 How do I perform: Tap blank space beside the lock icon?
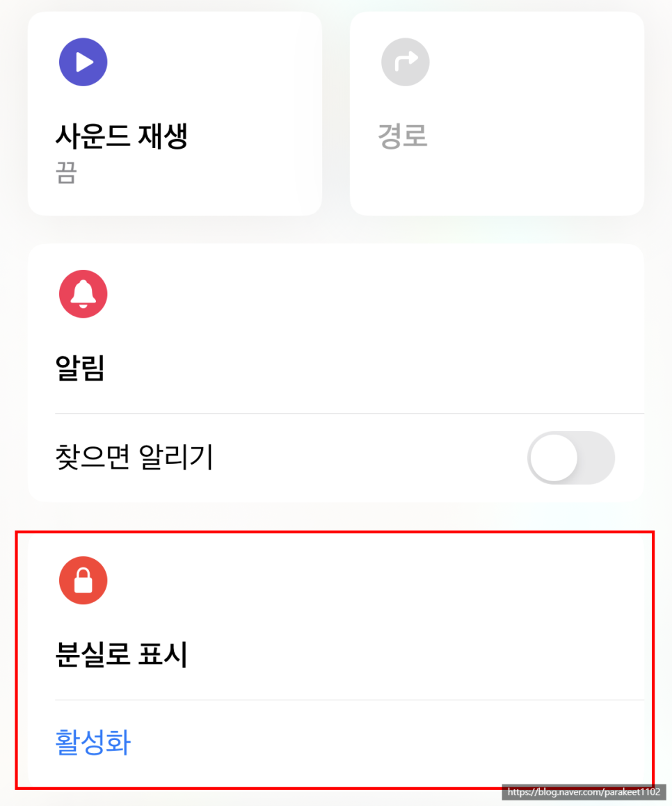360,581
